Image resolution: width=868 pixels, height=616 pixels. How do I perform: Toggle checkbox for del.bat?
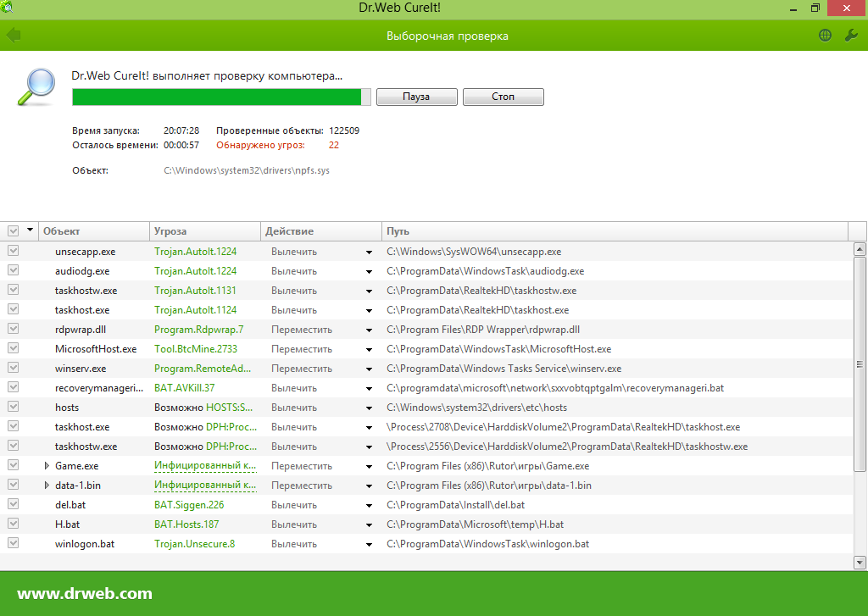[x=14, y=504]
